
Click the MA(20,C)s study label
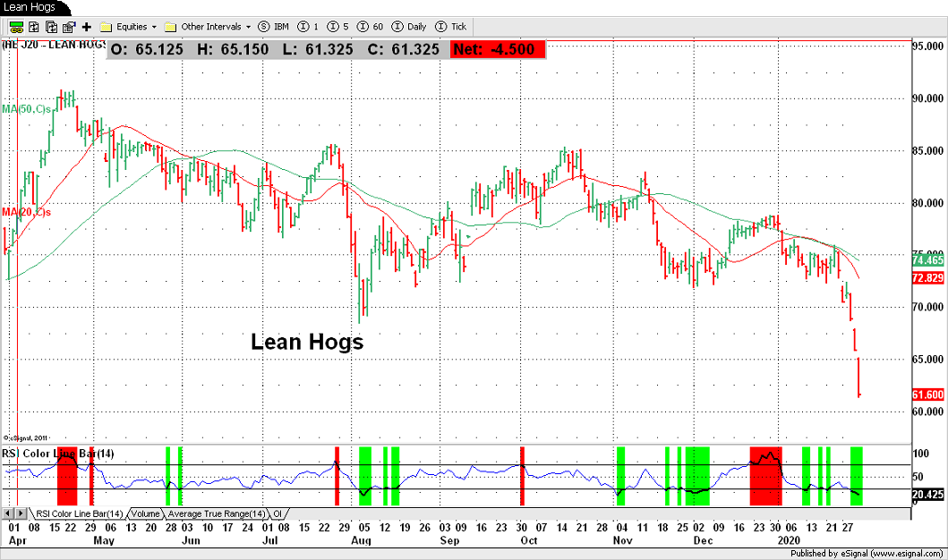(x=26, y=212)
